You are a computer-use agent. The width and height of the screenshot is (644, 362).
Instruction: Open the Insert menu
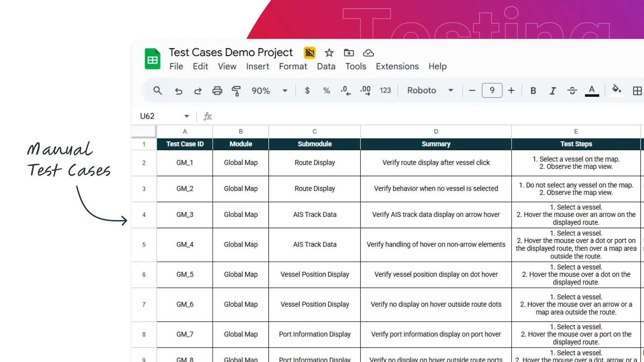click(x=257, y=66)
